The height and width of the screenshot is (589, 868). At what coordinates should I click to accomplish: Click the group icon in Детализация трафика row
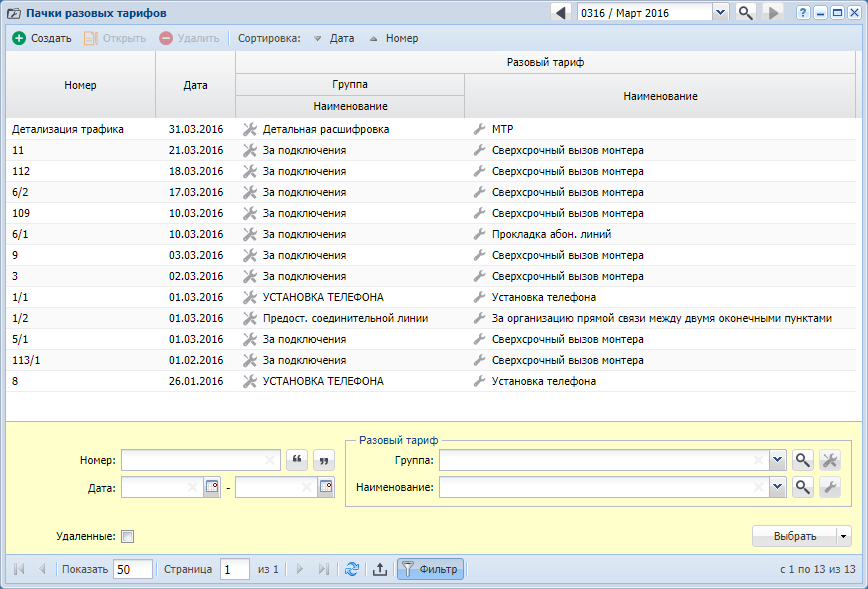point(250,129)
